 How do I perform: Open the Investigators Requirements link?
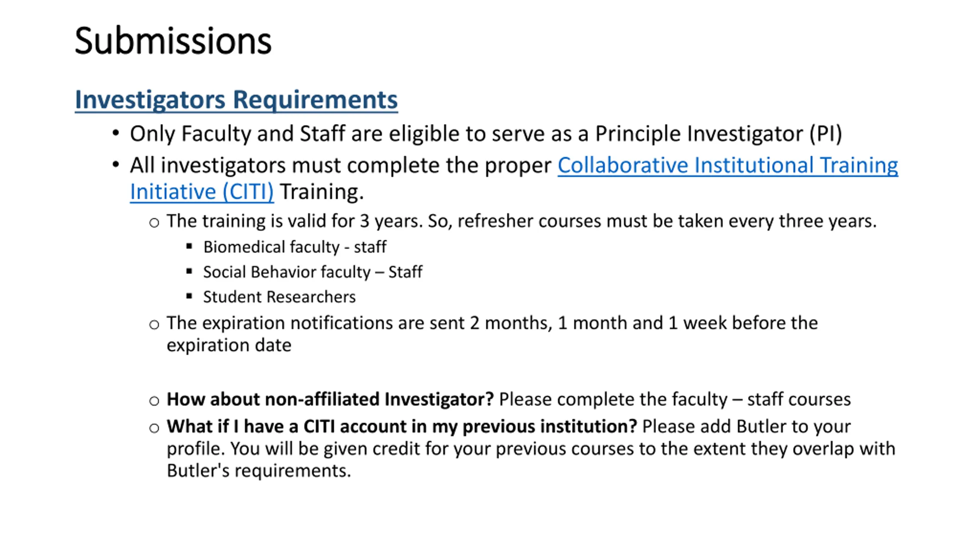(236, 100)
